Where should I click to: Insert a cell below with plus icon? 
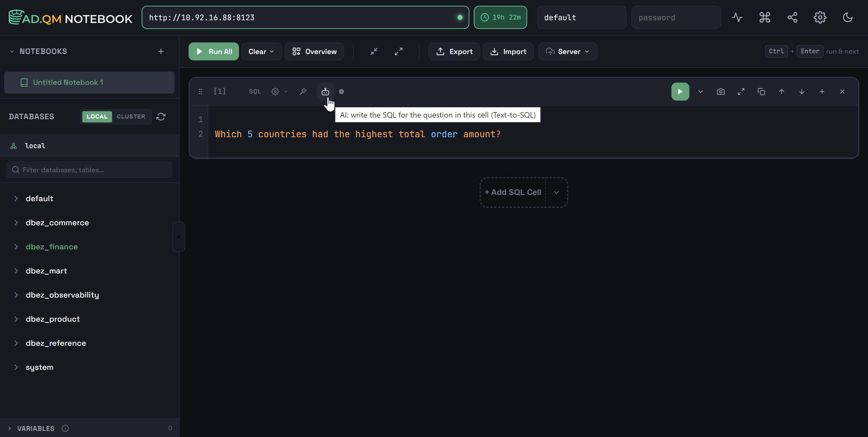pyautogui.click(x=821, y=92)
